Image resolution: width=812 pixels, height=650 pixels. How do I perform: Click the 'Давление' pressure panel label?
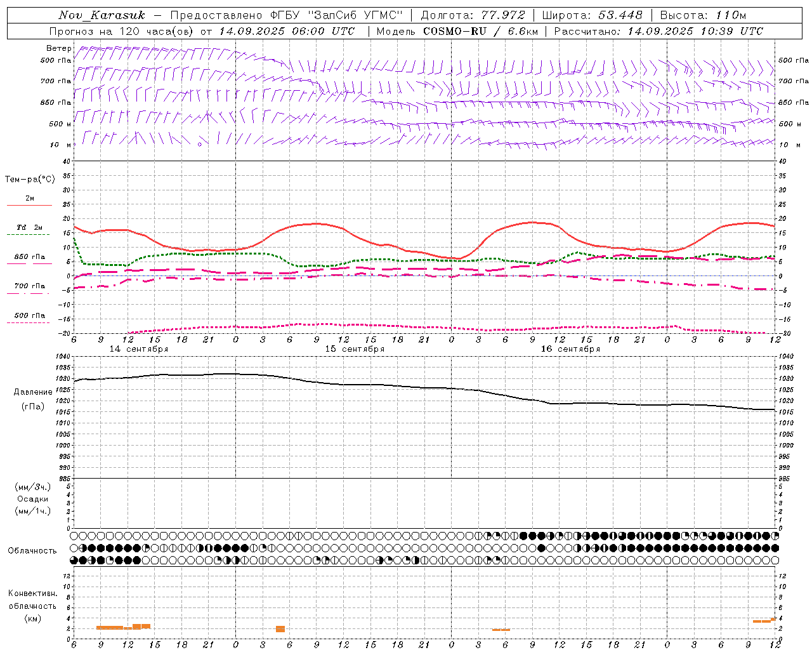pyautogui.click(x=33, y=392)
